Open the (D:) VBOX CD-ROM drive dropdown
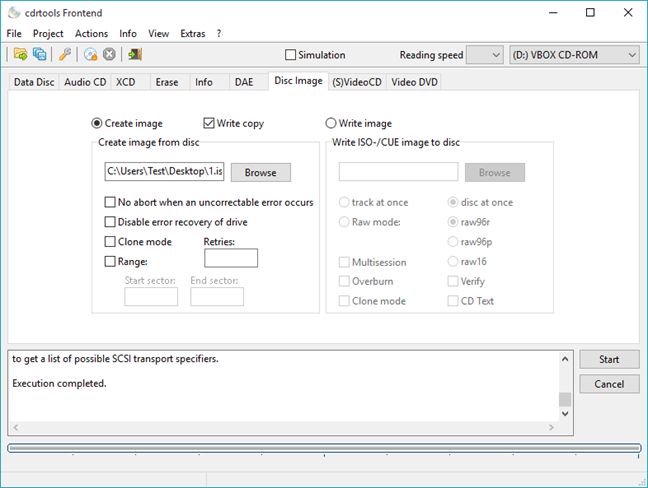Screen dimensions: 648x488 (x=574, y=55)
